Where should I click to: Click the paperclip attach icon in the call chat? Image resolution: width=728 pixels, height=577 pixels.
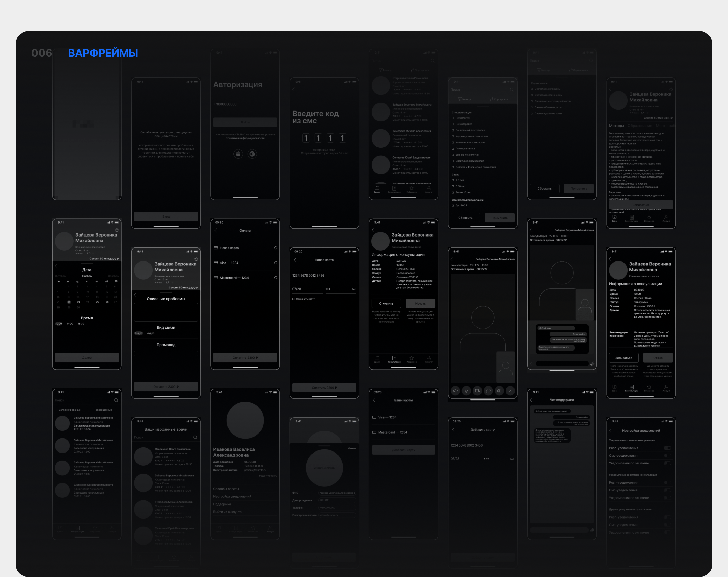(x=592, y=364)
